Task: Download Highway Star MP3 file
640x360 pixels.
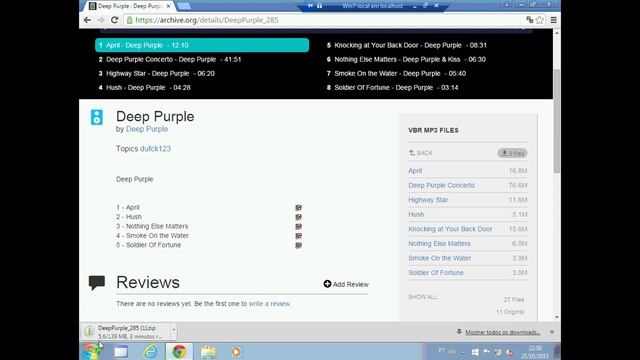Action: [428, 200]
